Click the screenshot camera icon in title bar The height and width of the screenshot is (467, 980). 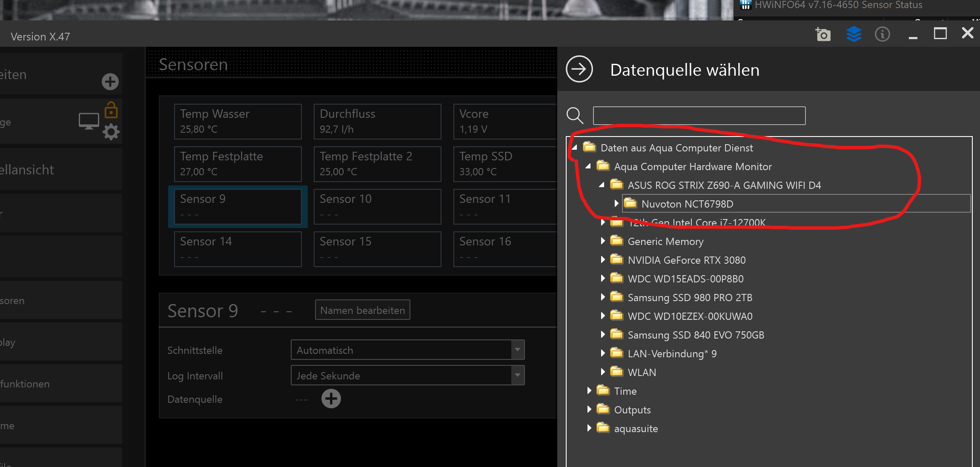(x=822, y=34)
